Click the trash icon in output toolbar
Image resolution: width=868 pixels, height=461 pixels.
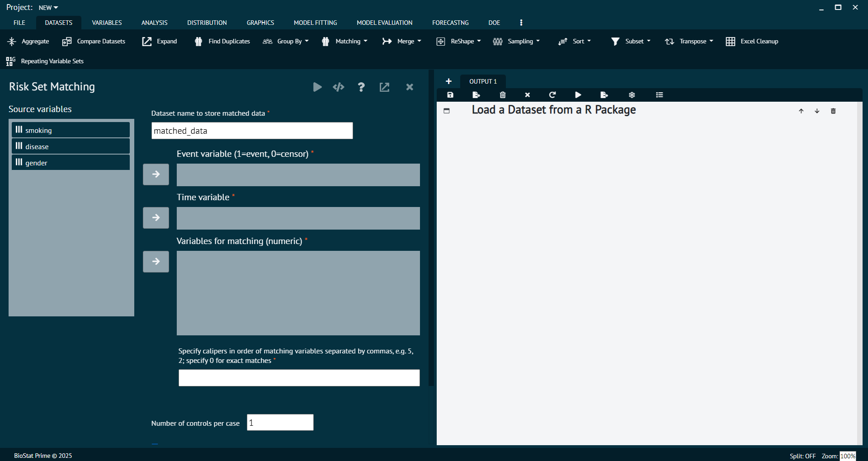(503, 95)
